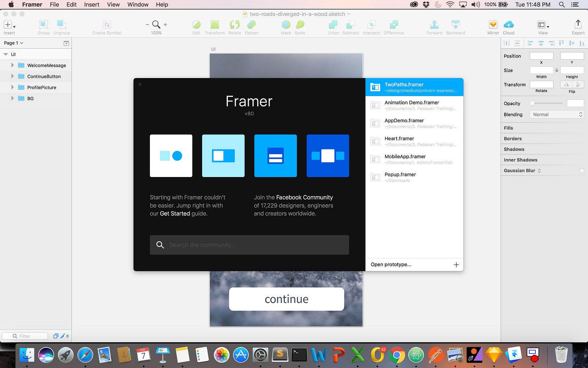Image resolution: width=588 pixels, height=368 pixels.
Task: Click the Backward toolbar icon
Action: pos(456,25)
